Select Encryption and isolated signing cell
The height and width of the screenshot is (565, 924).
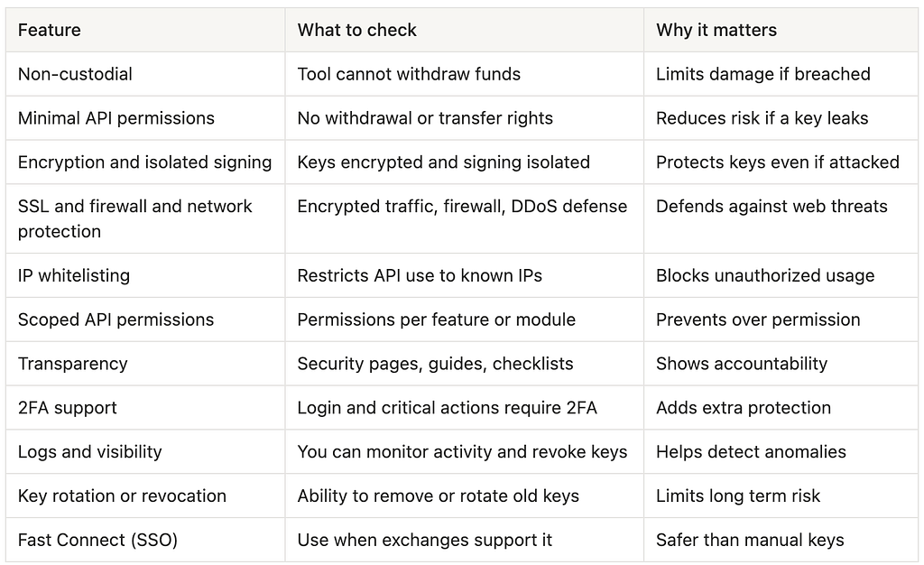(x=145, y=162)
